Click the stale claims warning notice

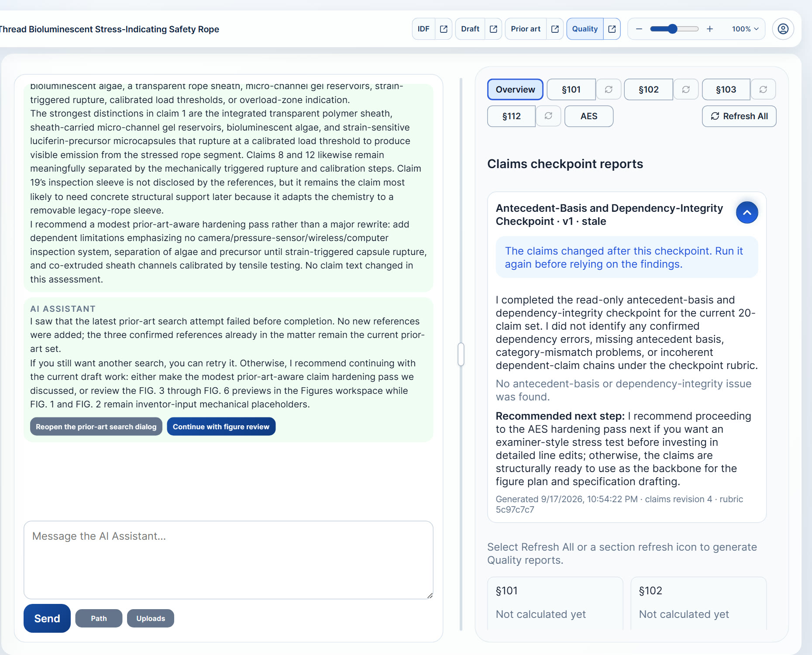(x=627, y=257)
